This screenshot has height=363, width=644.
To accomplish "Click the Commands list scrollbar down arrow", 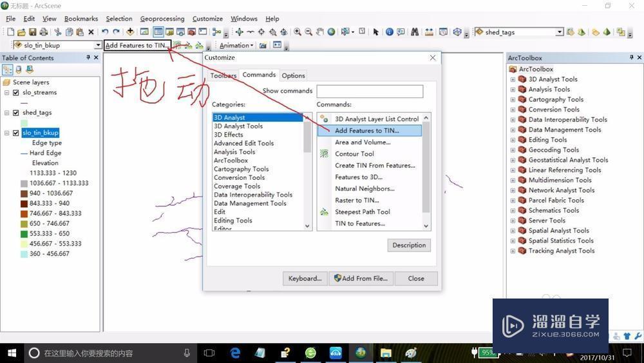I will 426,226.
